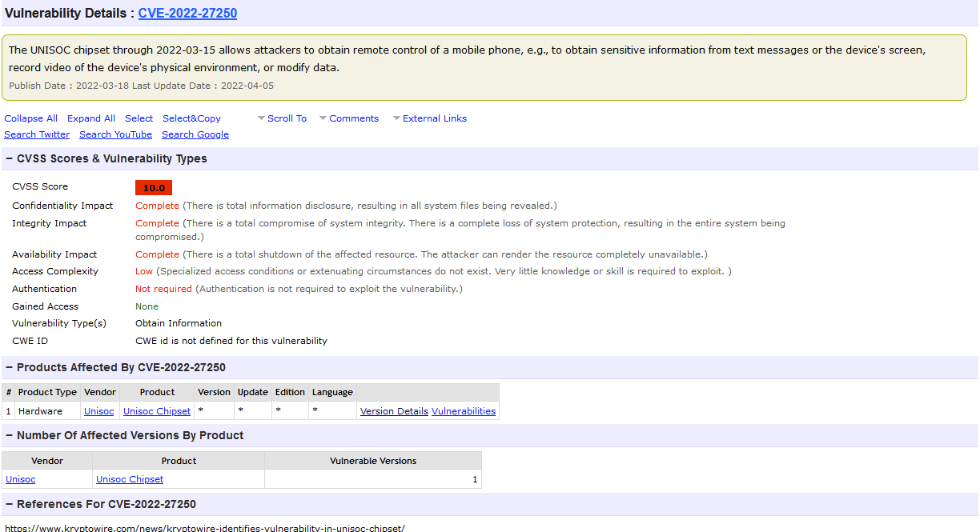Click the 'Obtain Information' vulnerability type value

coord(179,323)
